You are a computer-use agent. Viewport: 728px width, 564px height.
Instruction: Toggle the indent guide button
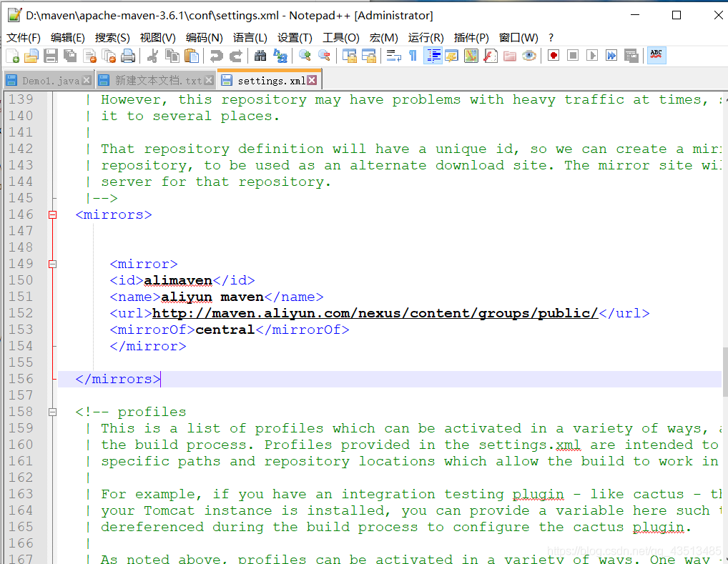[x=433, y=56]
